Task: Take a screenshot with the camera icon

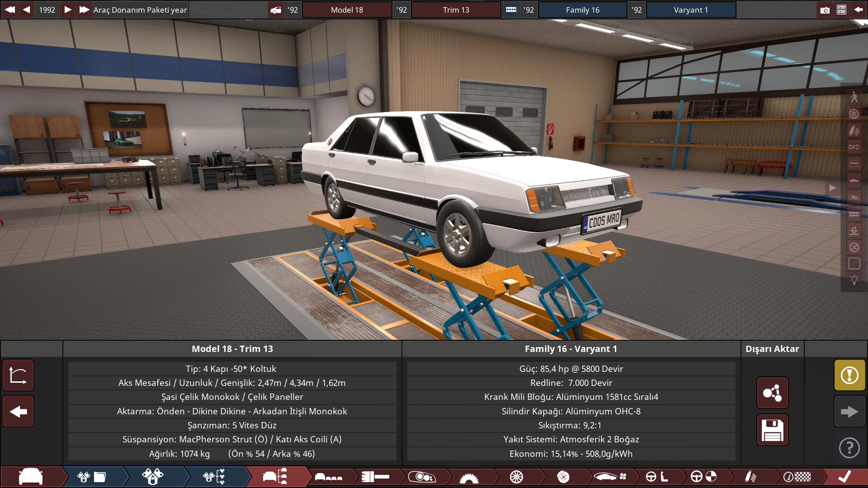Action: 825,10
